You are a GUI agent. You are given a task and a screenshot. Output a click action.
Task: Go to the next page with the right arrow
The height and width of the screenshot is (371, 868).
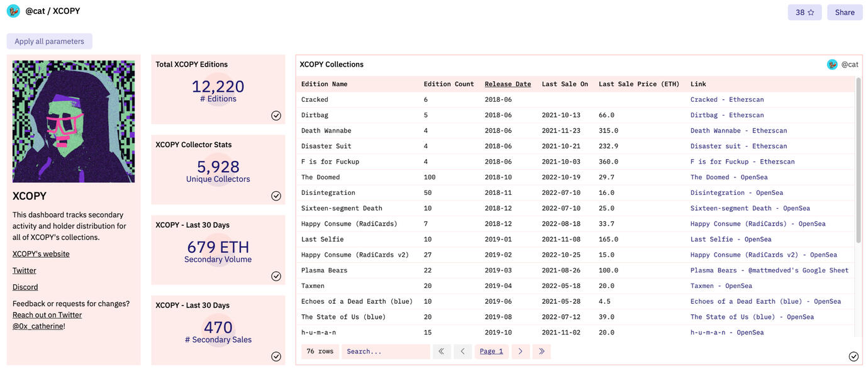pyautogui.click(x=520, y=350)
